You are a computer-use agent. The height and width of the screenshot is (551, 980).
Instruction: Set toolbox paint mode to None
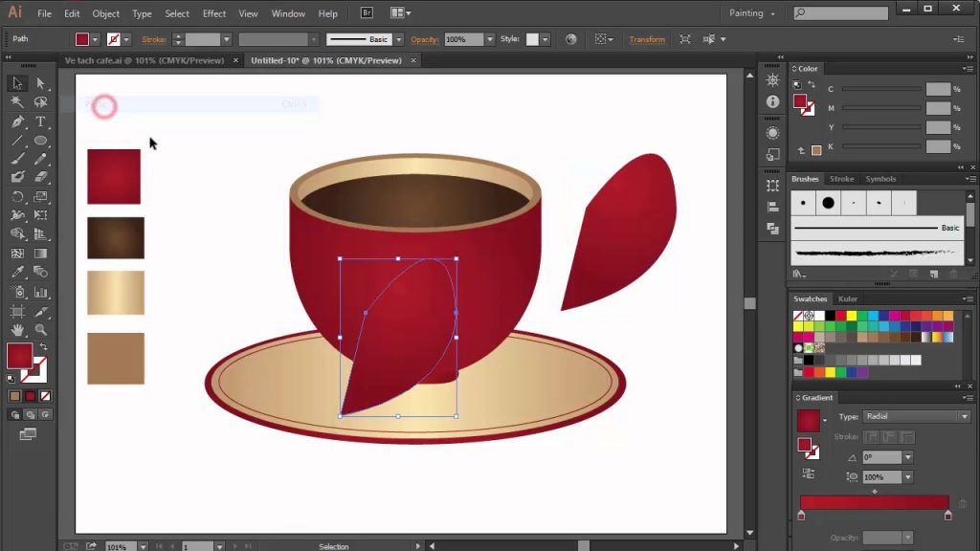click(45, 396)
